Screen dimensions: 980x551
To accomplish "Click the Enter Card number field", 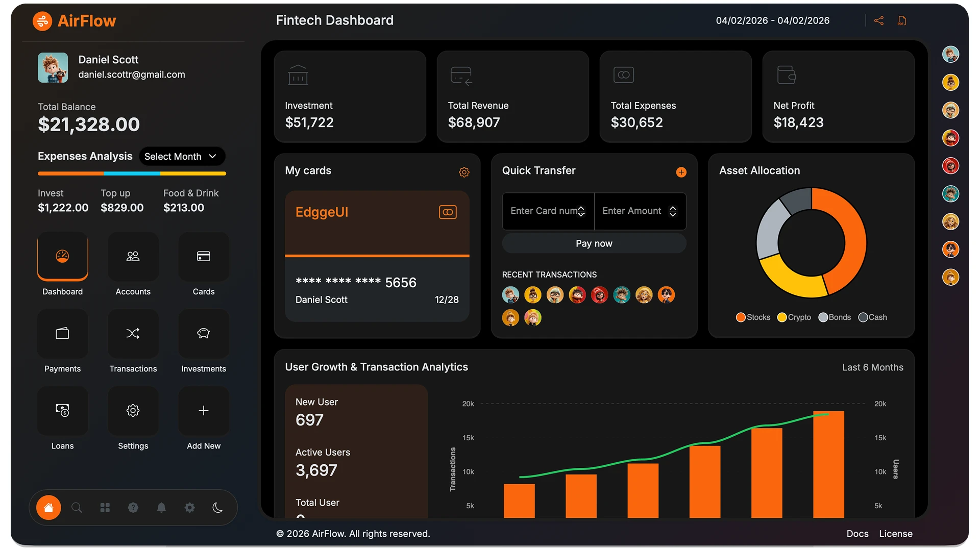I will pos(548,211).
